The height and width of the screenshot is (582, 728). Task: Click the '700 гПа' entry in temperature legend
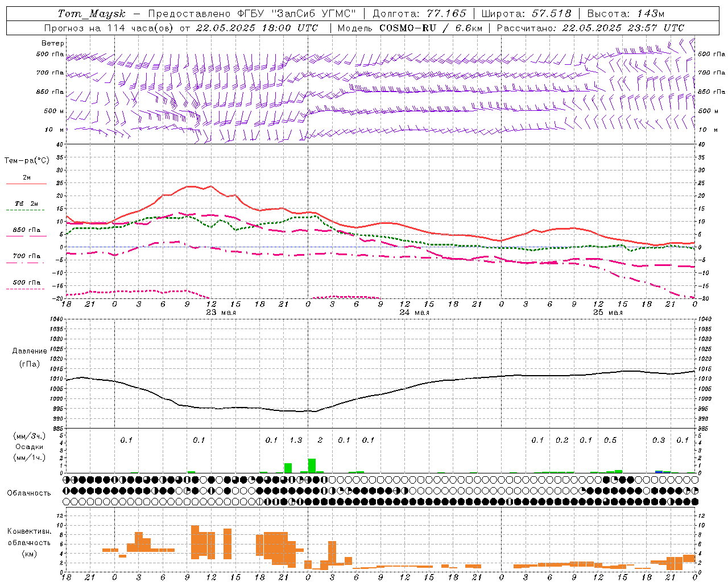pyautogui.click(x=26, y=256)
